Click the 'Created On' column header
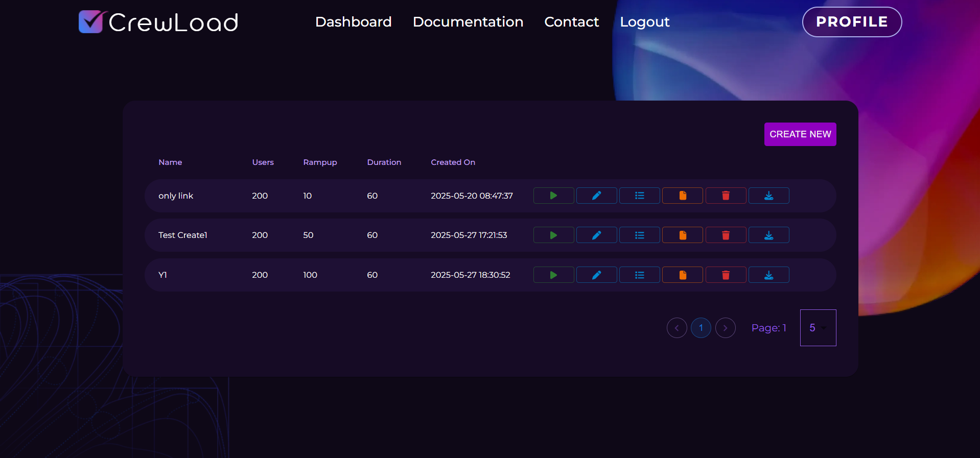 click(453, 162)
